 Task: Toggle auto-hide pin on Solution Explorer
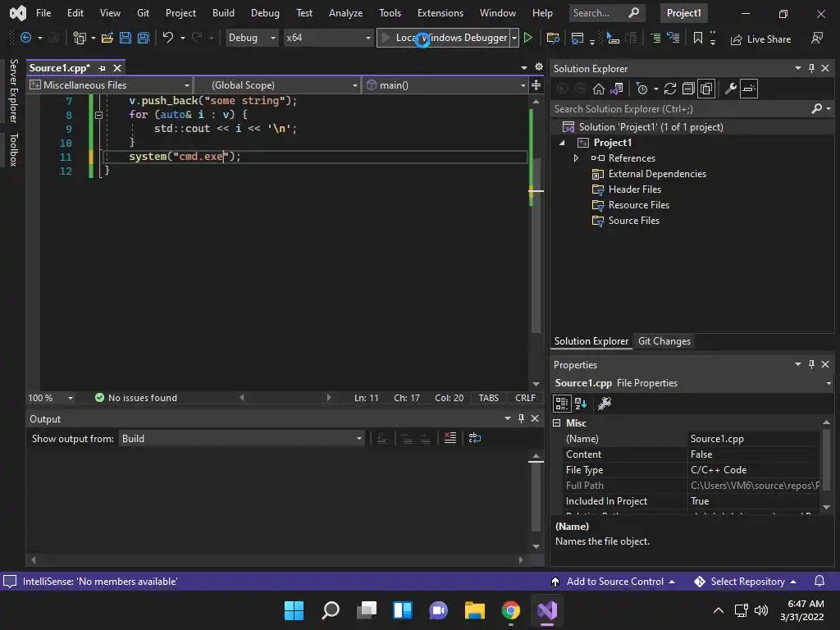[x=811, y=68]
